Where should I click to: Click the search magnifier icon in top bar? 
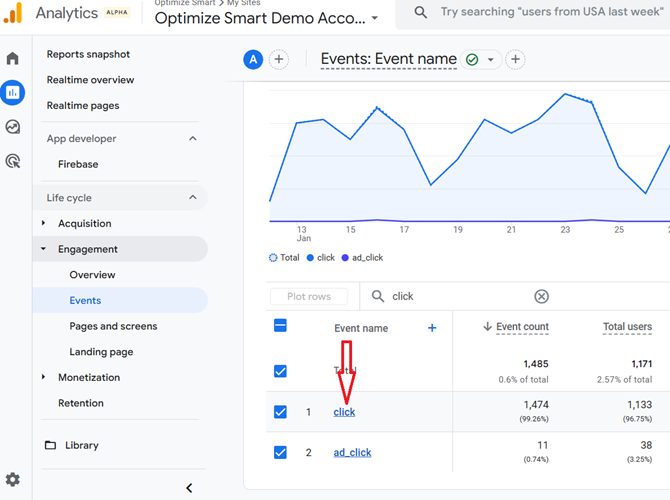coord(420,12)
